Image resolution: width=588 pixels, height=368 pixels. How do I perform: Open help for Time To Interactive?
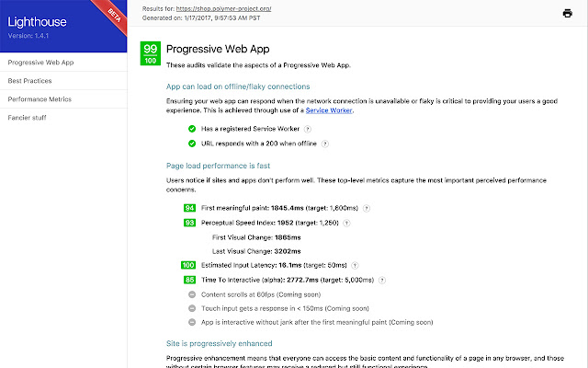[x=382, y=280]
